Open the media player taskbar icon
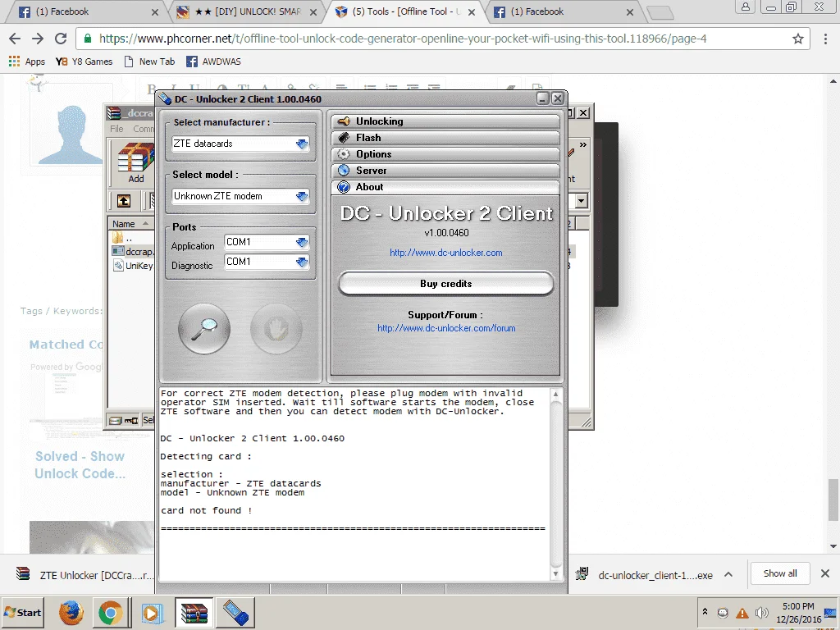The width and height of the screenshot is (840, 630). [x=153, y=612]
